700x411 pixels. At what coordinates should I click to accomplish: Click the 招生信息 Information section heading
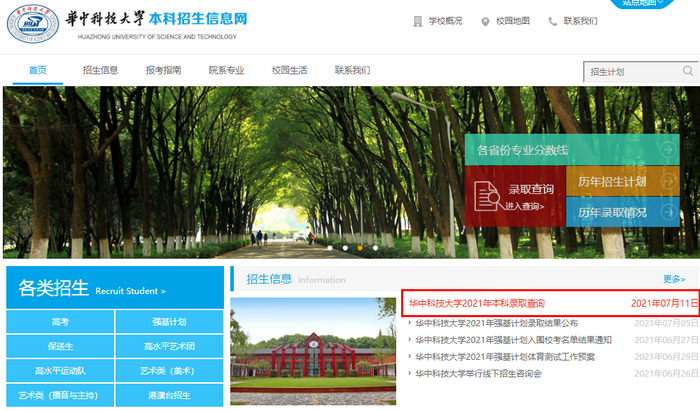coord(296,279)
